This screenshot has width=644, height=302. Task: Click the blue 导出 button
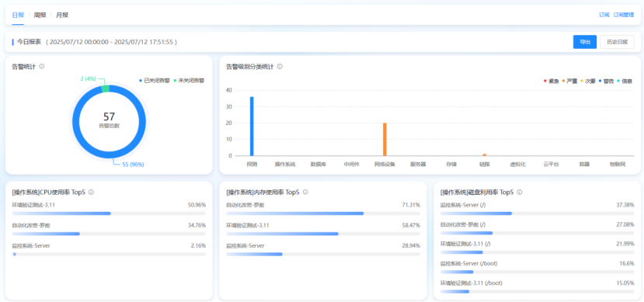(585, 42)
